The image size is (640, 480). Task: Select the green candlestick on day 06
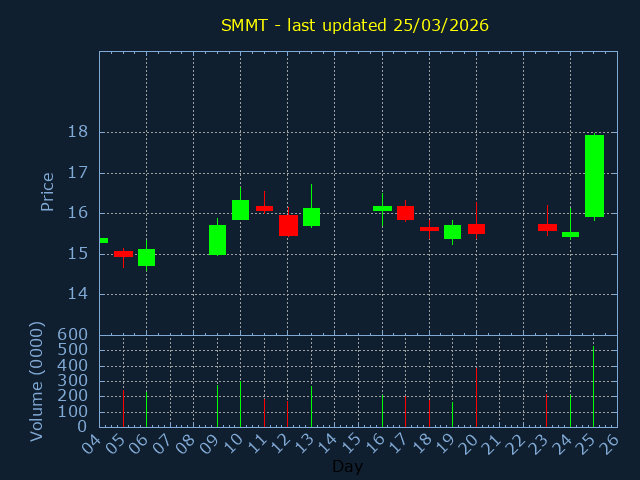click(x=146, y=257)
